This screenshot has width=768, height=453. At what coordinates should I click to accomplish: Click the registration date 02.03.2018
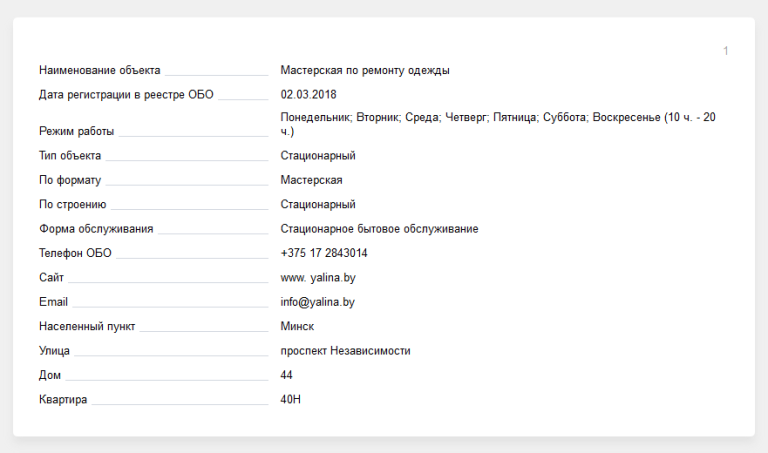[309, 95]
